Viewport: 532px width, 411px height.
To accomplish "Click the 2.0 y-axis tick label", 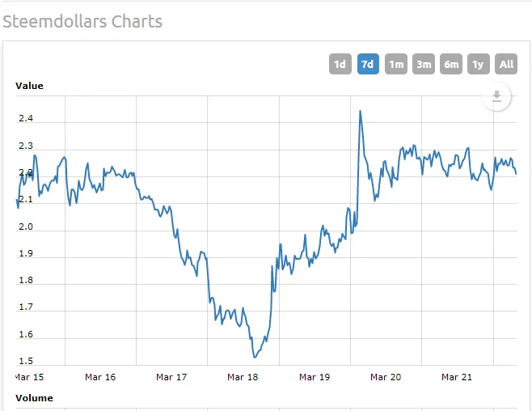I will click(x=26, y=227).
